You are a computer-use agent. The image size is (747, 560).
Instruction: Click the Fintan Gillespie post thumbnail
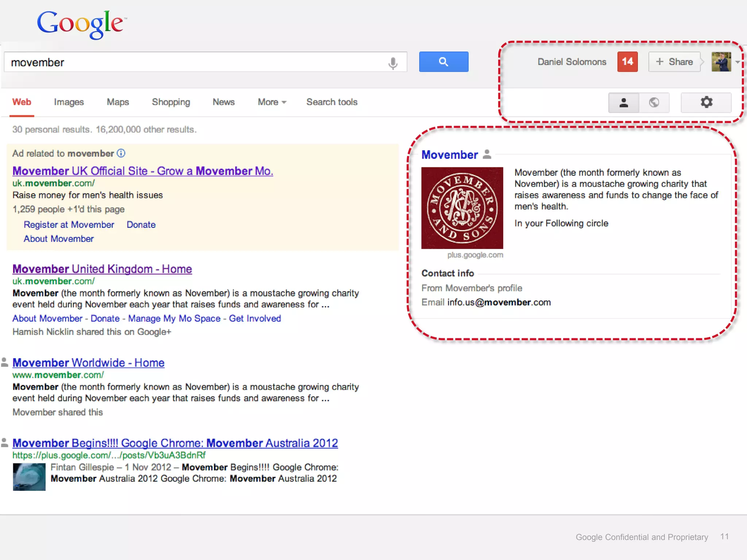29,477
